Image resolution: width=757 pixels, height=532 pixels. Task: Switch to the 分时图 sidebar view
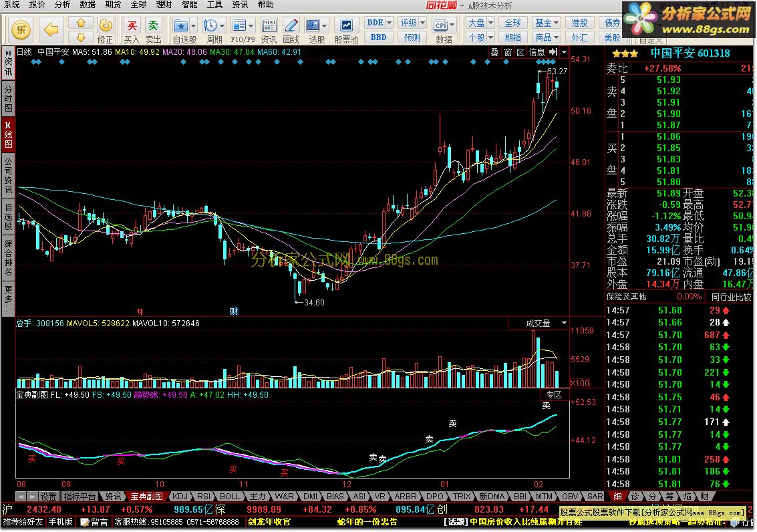pyautogui.click(x=8, y=98)
